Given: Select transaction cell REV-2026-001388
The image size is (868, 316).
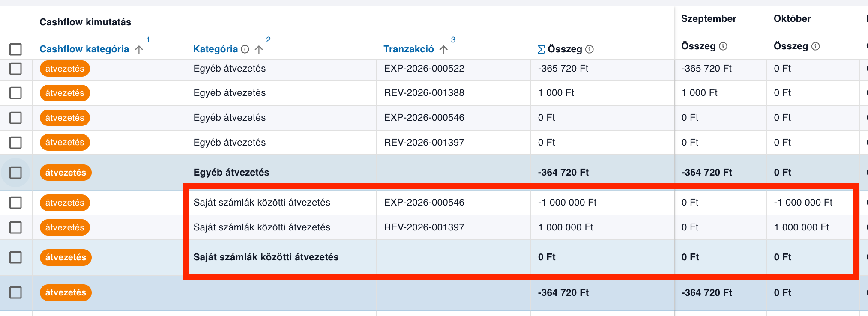Looking at the screenshot, I should point(424,93).
